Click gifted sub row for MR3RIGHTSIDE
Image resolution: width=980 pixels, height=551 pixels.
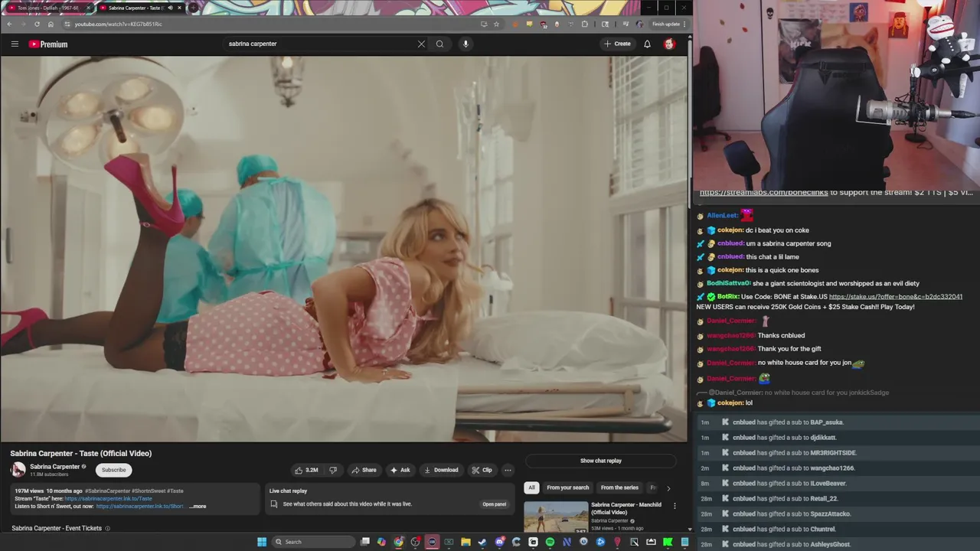pyautogui.click(x=838, y=453)
